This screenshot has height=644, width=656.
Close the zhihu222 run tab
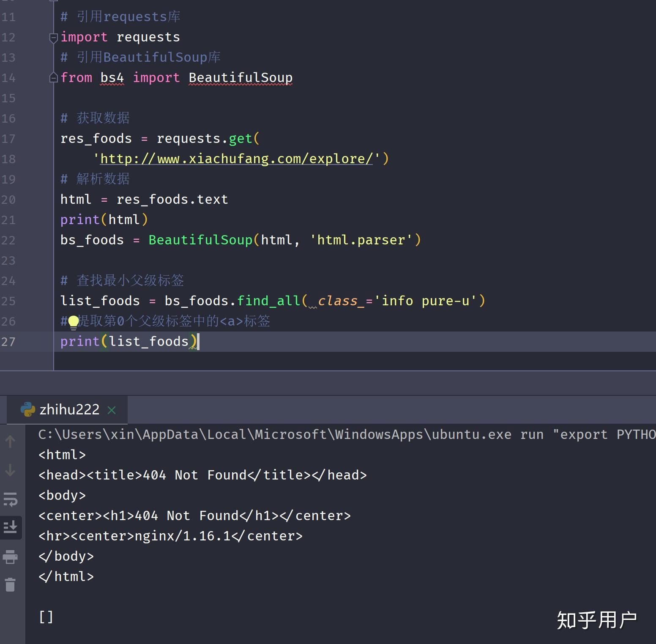pos(111,409)
